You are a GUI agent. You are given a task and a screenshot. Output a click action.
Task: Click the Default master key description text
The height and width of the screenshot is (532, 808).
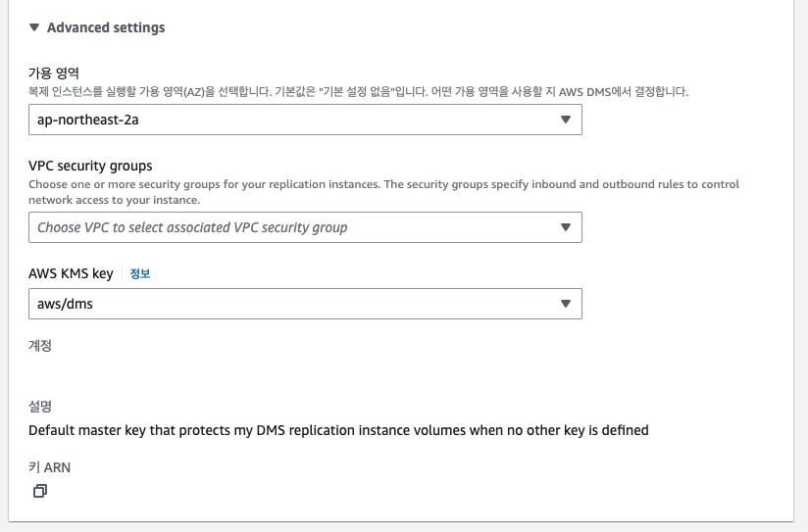click(338, 430)
